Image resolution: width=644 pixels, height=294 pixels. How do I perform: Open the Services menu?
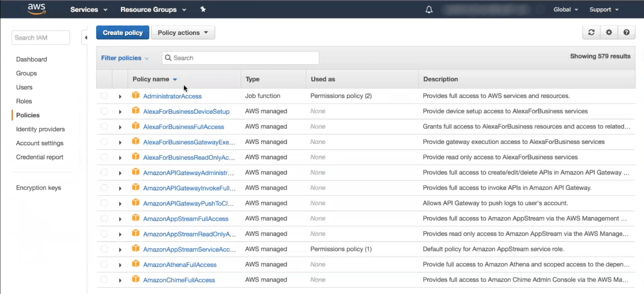pos(89,9)
